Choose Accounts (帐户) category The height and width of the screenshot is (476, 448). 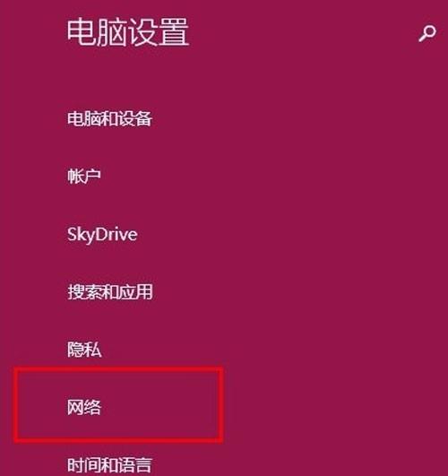83,176
